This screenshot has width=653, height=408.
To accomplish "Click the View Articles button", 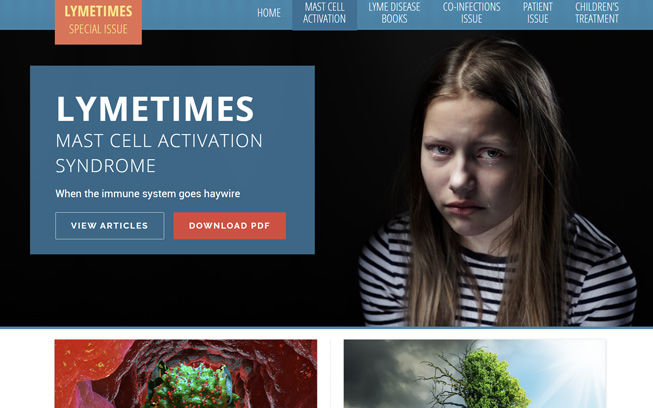I will (x=110, y=226).
